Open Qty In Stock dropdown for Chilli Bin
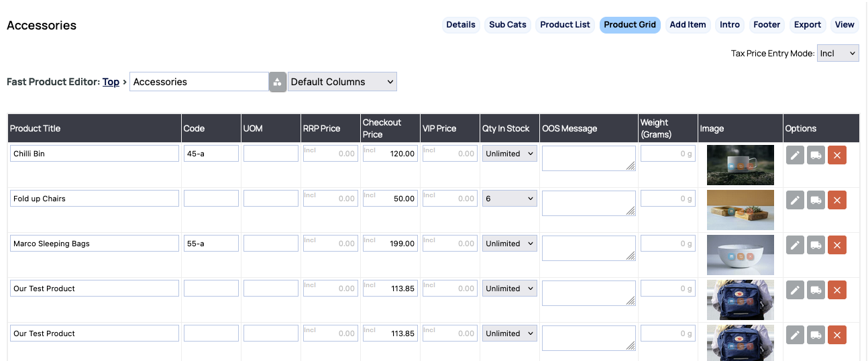868x361 pixels. 509,154
